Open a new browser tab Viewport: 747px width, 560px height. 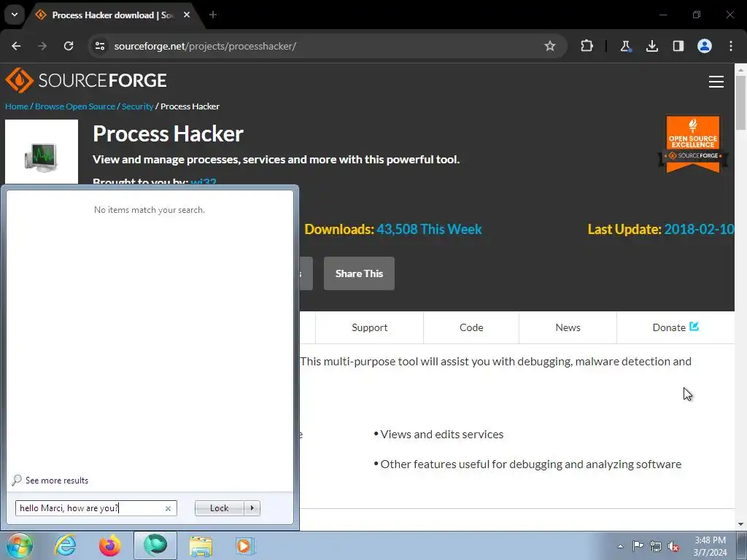[213, 15]
